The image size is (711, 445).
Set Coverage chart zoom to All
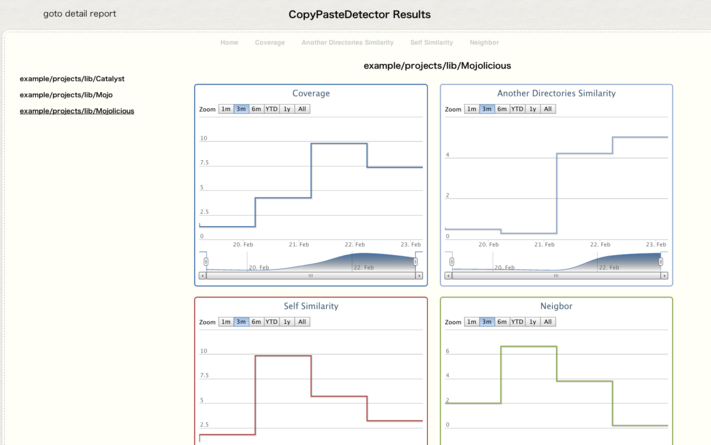(302, 109)
